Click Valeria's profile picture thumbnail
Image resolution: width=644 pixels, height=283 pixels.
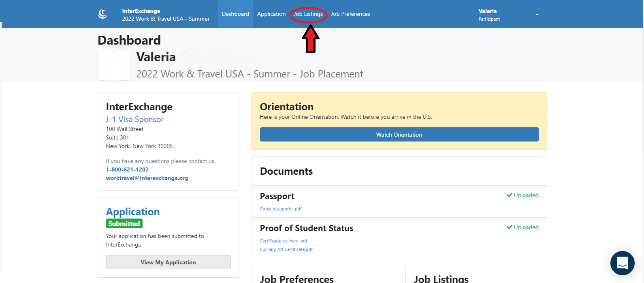114,65
